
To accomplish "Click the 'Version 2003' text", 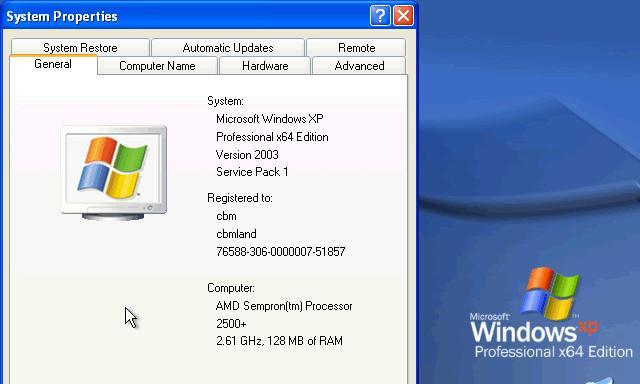I will 247,155.
